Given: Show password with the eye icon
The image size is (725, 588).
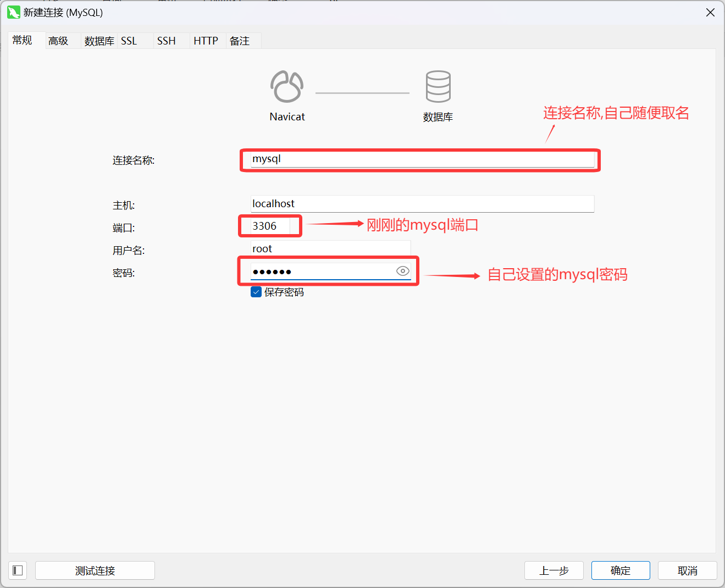Looking at the screenshot, I should 402,271.
